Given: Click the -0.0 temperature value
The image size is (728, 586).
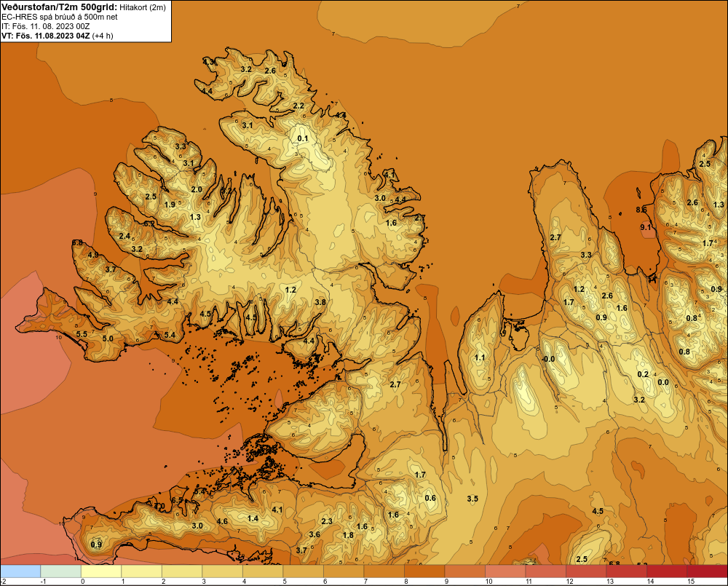Looking at the screenshot, I should (548, 359).
